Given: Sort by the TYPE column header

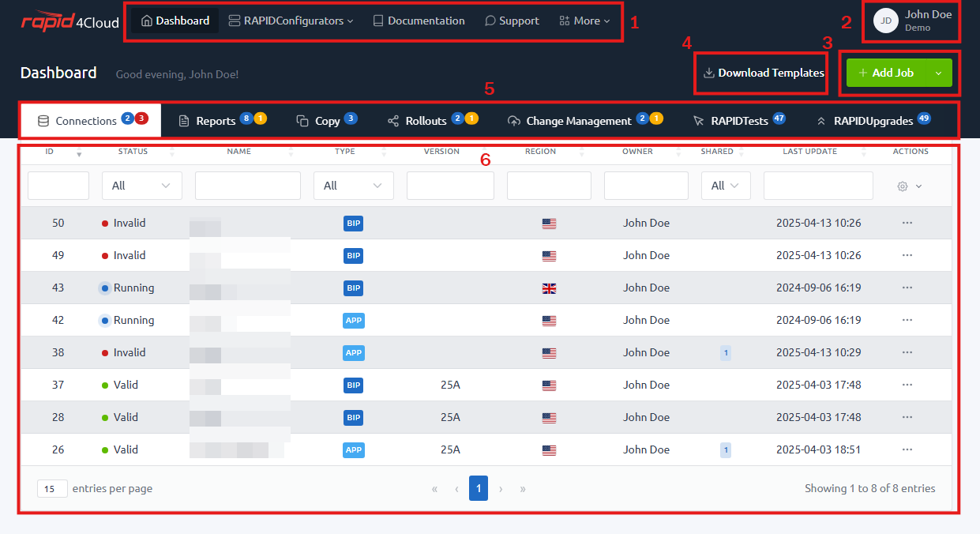Looking at the screenshot, I should pos(344,151).
